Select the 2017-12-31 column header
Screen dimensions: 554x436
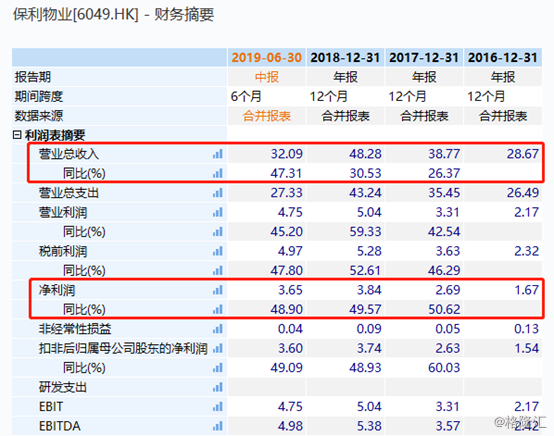coord(424,58)
